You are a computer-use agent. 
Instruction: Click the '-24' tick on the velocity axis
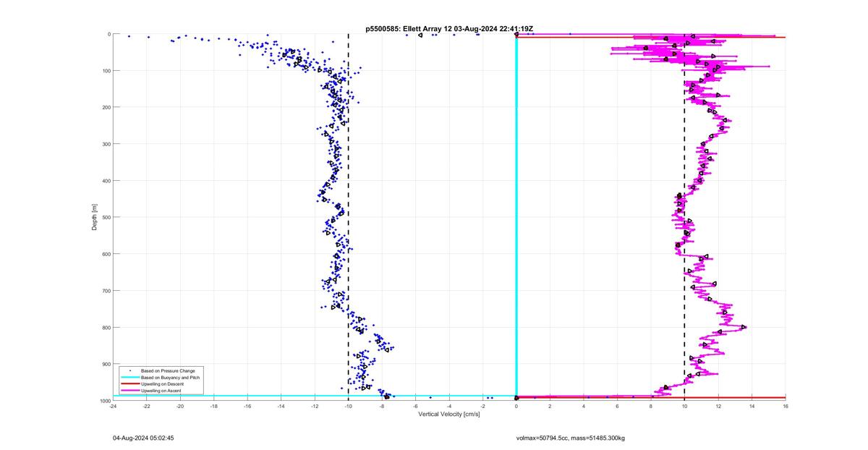click(113, 406)
